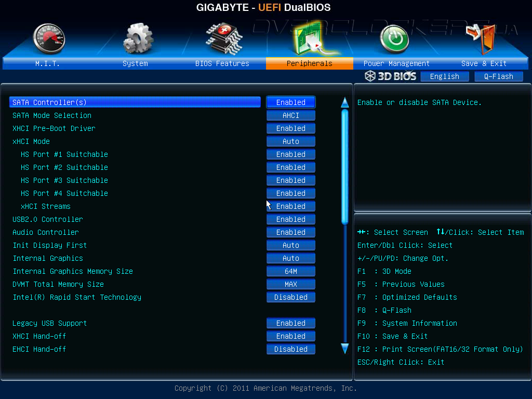
Task: Open the Save & Exit tab
Action: [x=484, y=63]
